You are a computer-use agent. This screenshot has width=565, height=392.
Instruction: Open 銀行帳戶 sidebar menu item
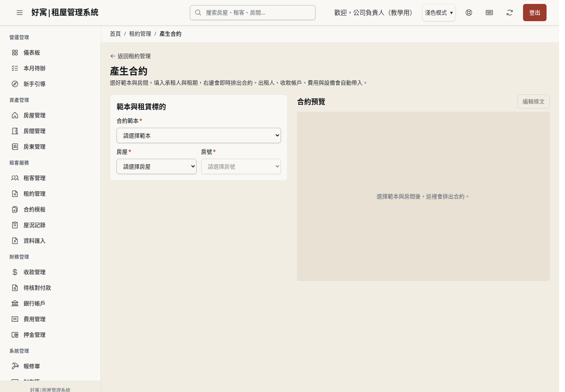coord(50,303)
